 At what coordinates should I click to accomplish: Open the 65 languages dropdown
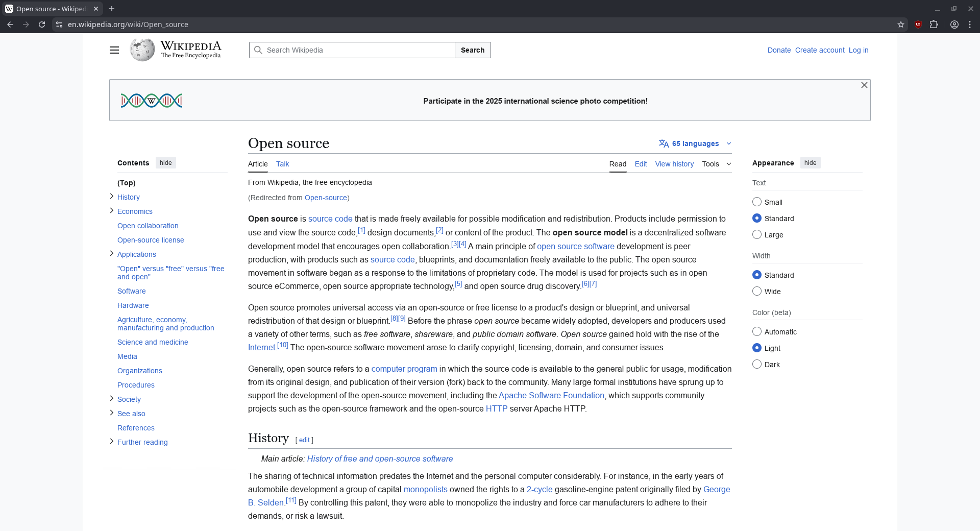tap(695, 143)
